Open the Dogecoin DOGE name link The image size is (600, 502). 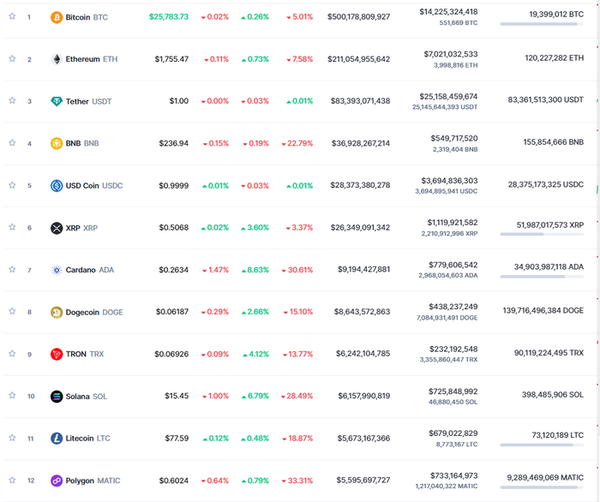click(x=94, y=312)
